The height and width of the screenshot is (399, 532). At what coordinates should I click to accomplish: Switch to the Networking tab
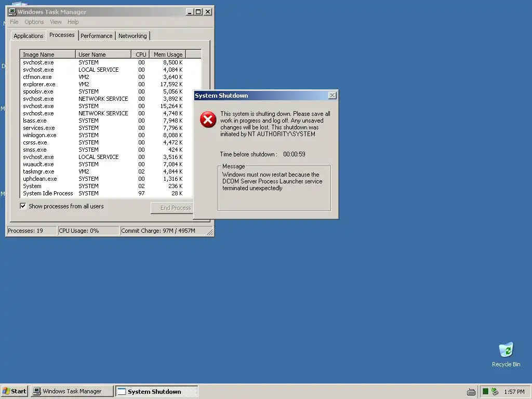point(132,36)
